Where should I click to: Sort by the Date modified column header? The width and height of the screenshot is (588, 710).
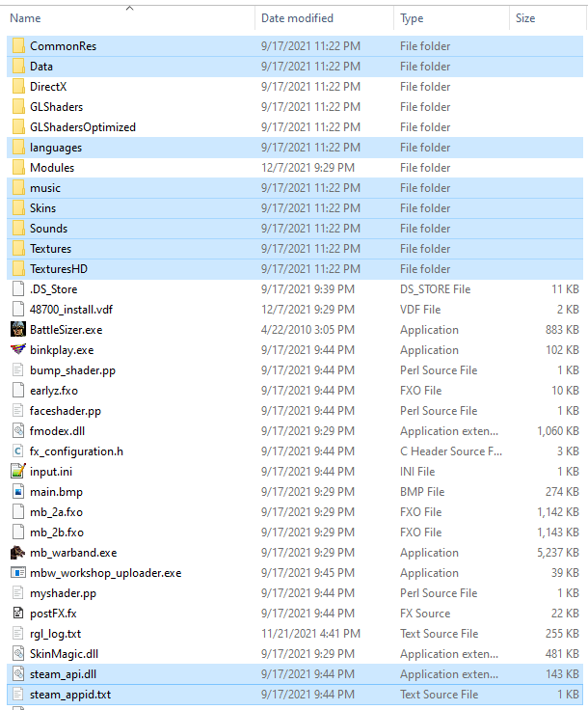click(297, 18)
